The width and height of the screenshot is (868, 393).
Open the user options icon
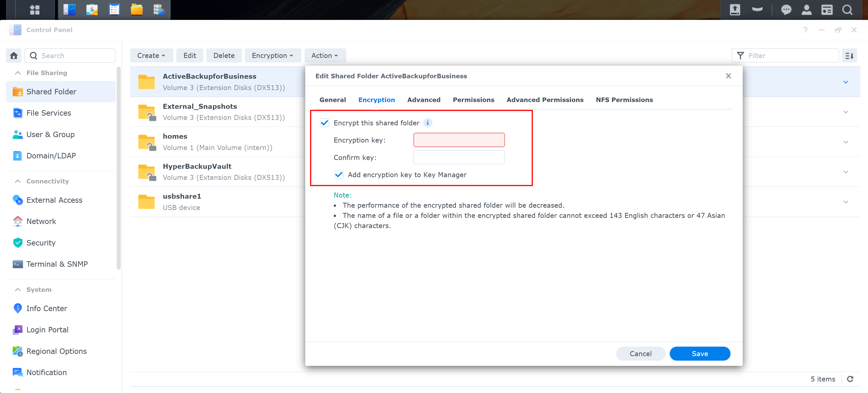point(806,10)
